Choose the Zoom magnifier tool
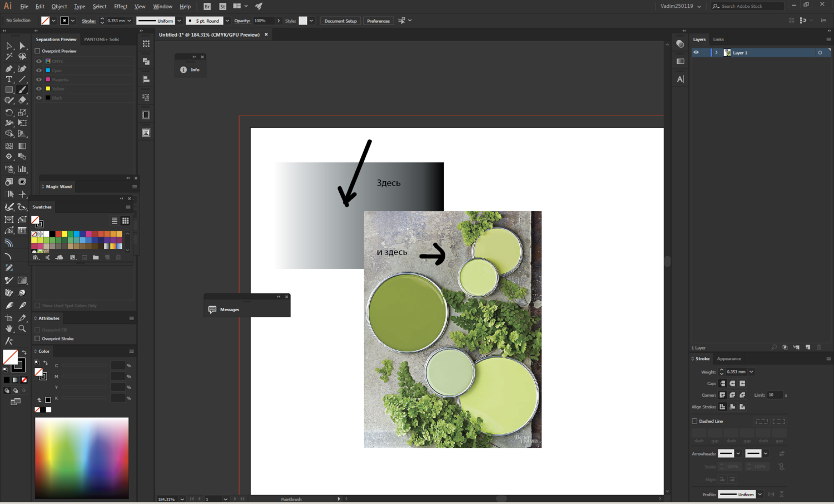 pos(22,329)
